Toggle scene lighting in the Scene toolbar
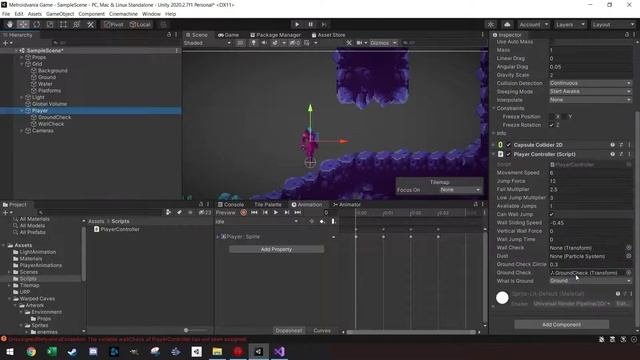Viewport: 640px width, 360px height. (x=253, y=43)
